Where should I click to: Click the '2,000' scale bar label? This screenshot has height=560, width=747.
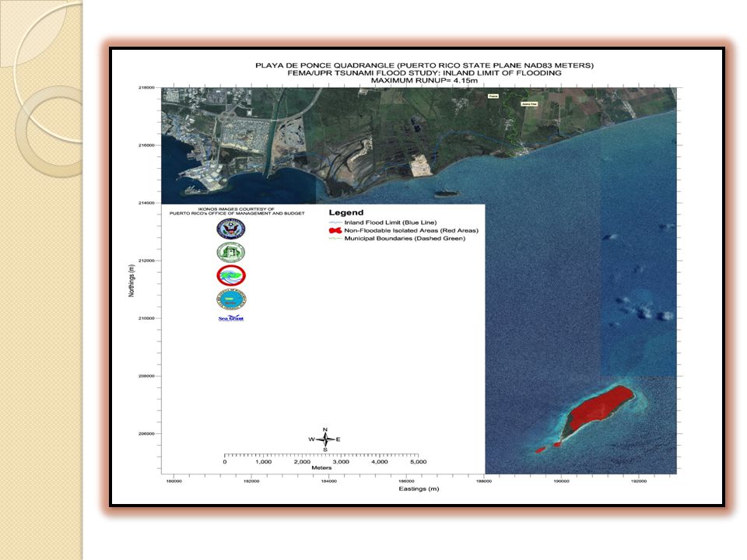[x=302, y=462]
